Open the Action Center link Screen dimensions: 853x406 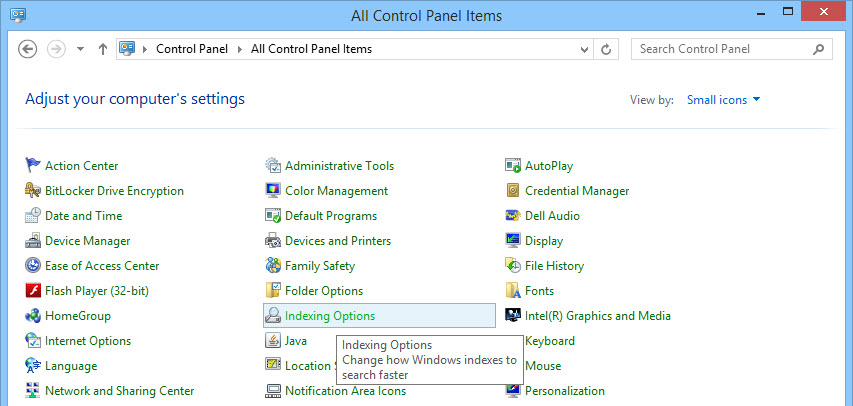tap(82, 165)
